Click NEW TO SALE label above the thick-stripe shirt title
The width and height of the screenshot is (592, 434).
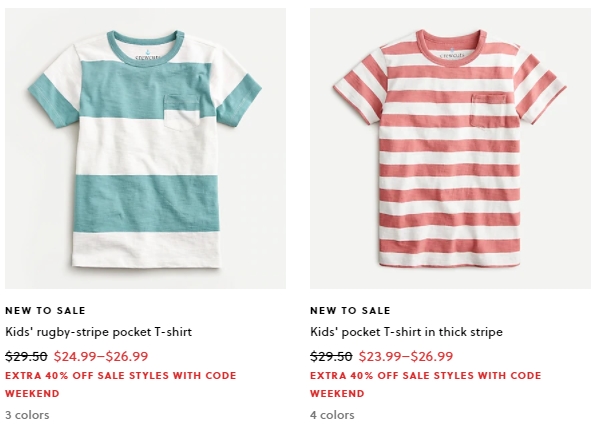click(x=350, y=311)
